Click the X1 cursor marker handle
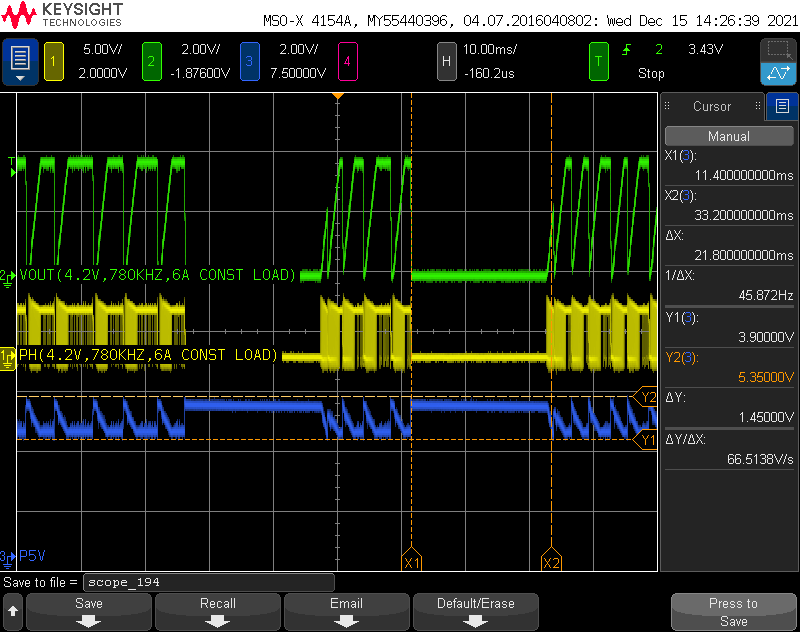The width and height of the screenshot is (800, 632). click(x=412, y=559)
